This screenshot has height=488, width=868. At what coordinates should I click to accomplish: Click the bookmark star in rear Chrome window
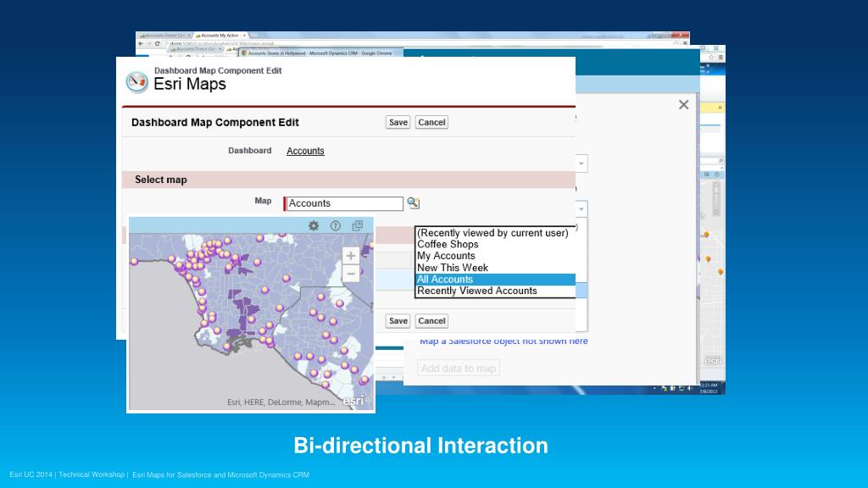point(676,42)
